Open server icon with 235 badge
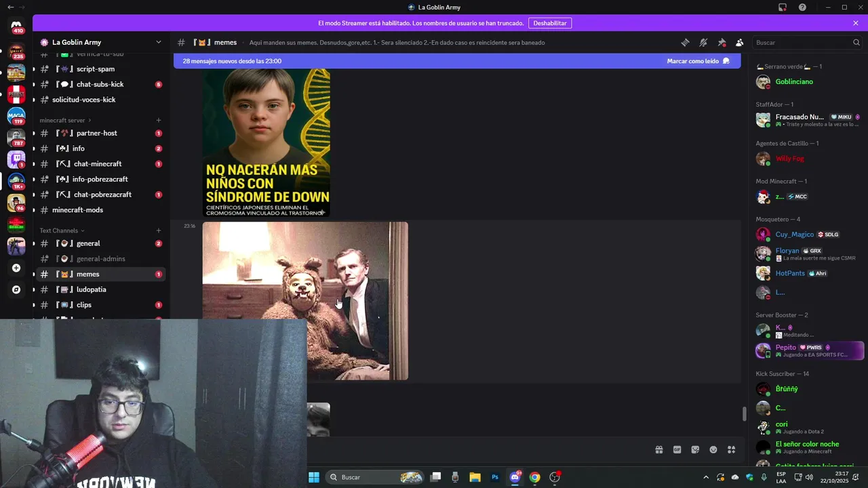The width and height of the screenshot is (868, 488). (x=16, y=50)
